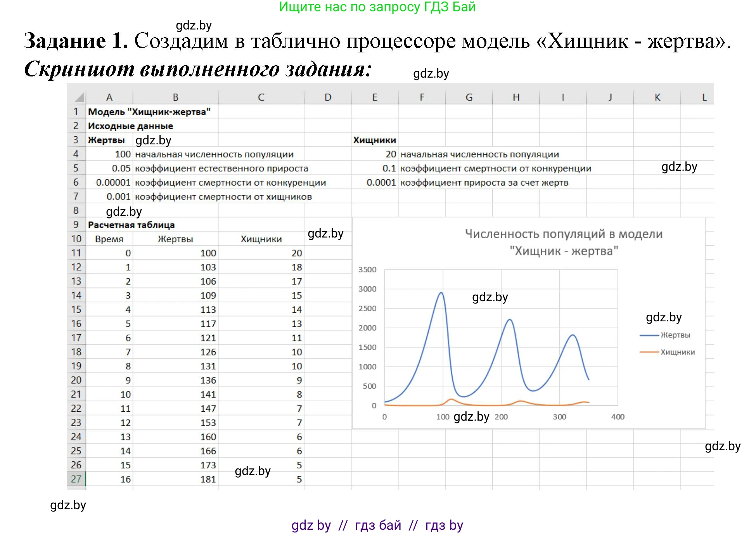The image size is (756, 534).
Task: Select cell with value 0.05
Action: point(109,168)
